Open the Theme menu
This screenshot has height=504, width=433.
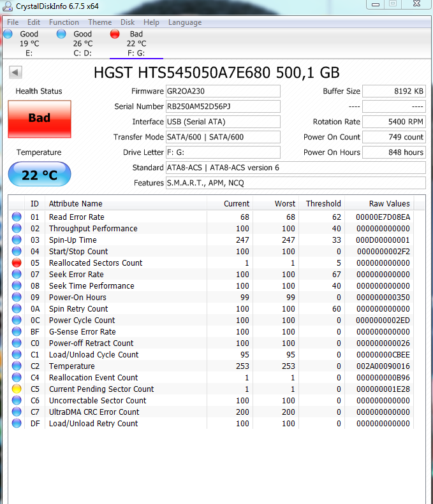pyautogui.click(x=99, y=22)
